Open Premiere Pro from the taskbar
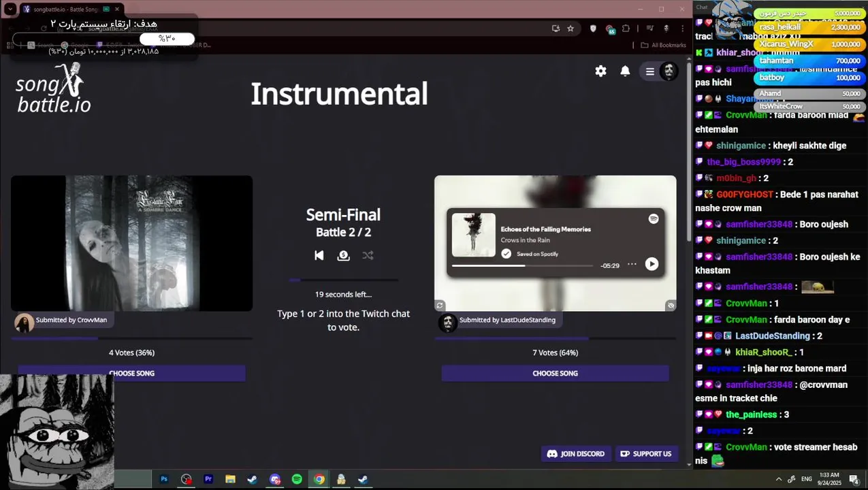 tap(208, 479)
